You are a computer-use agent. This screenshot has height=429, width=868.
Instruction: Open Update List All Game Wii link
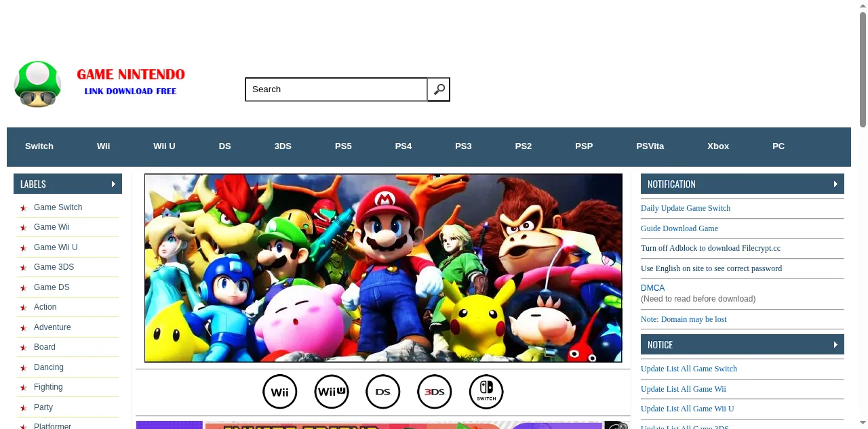click(684, 389)
